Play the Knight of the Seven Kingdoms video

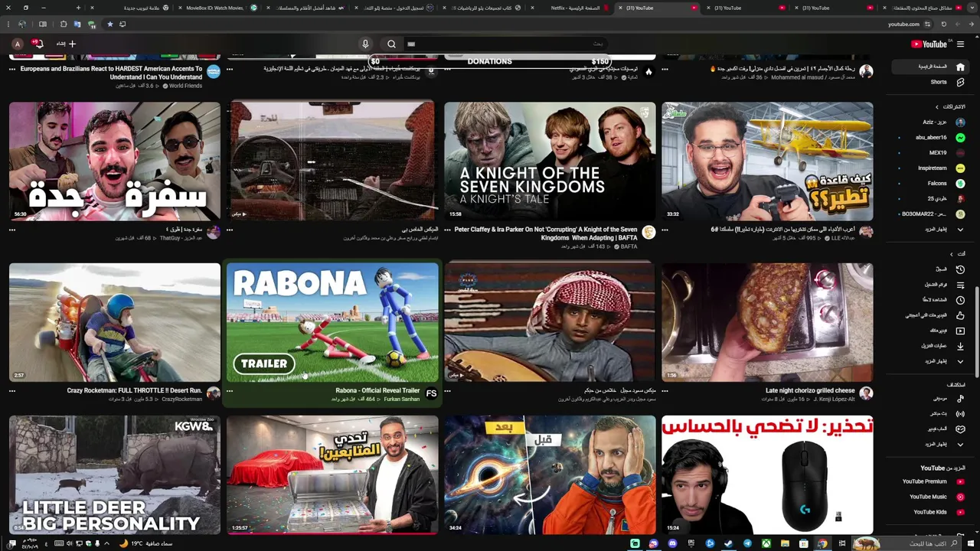click(550, 161)
